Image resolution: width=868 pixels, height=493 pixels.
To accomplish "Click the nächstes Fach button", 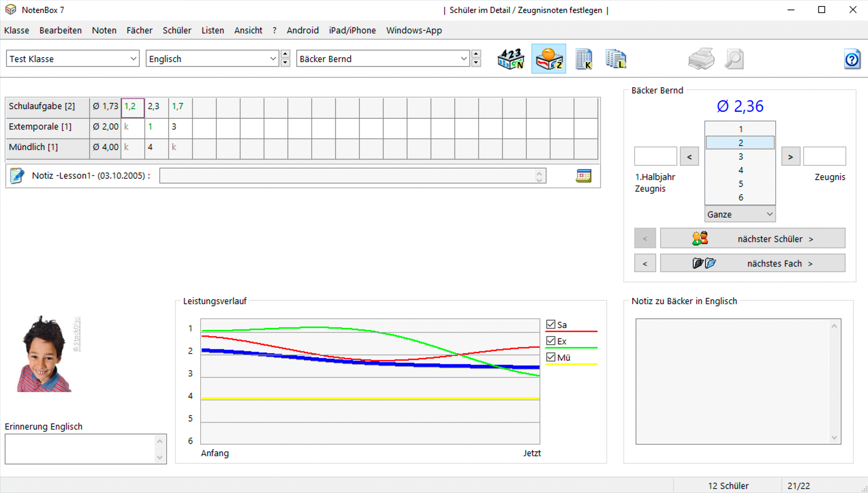I will point(752,263).
